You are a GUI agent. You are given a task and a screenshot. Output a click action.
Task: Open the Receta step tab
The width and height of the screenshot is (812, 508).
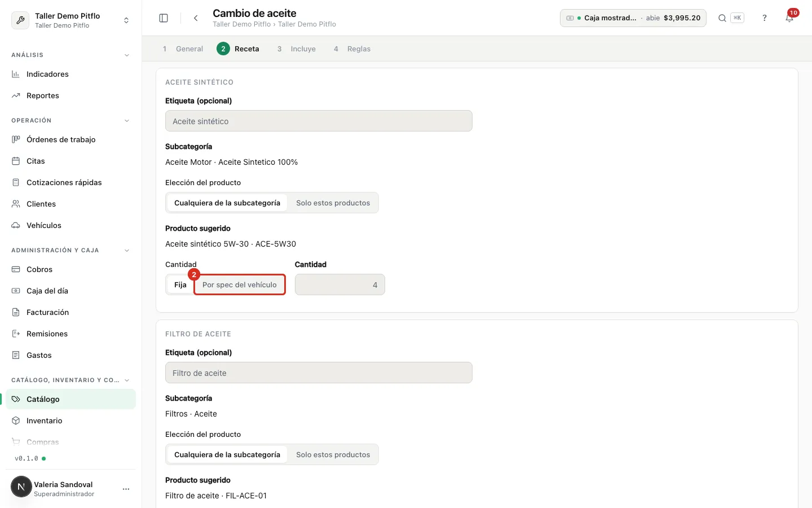click(x=238, y=49)
